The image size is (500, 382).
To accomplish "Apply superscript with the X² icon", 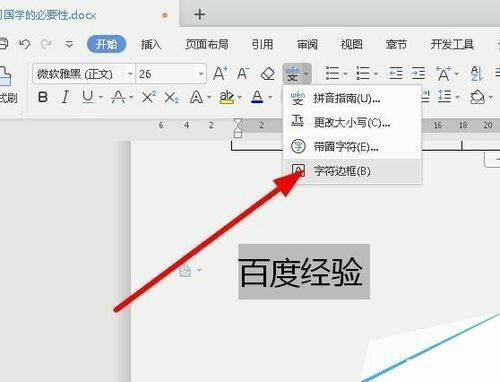I will click(149, 97).
